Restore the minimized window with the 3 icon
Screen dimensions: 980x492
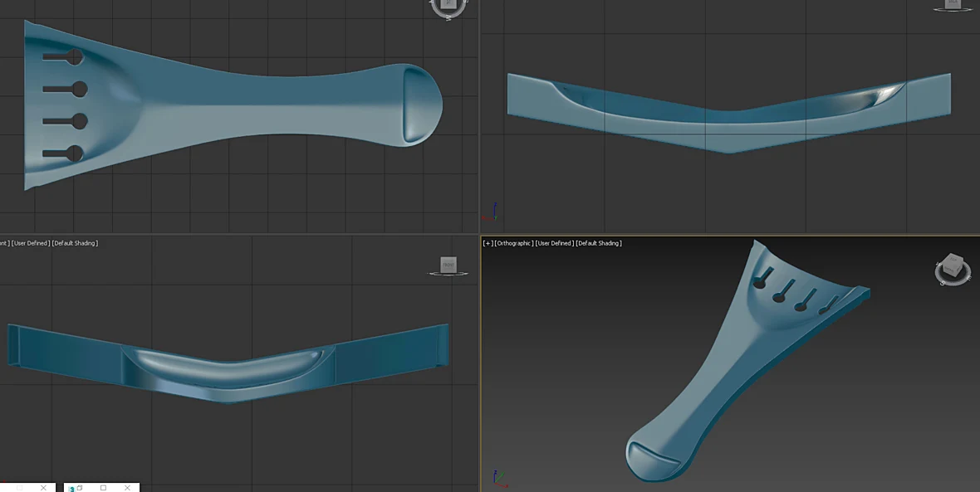click(x=80, y=488)
